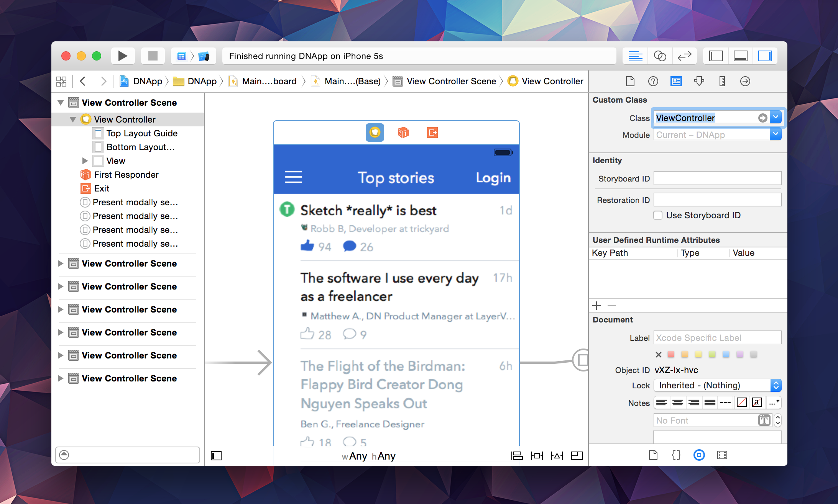Open the Attributes inspector tab
Screen dimensions: 838x504
pyautogui.click(x=699, y=81)
